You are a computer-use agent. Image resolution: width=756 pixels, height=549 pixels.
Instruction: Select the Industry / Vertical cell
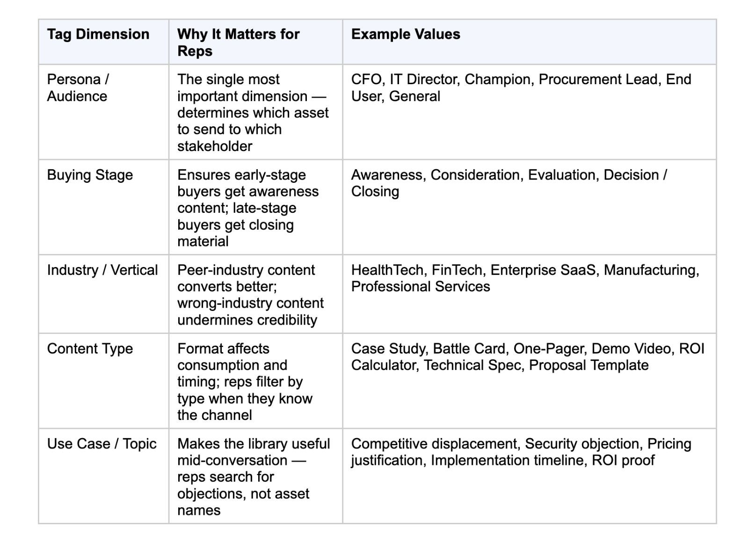tap(103, 294)
